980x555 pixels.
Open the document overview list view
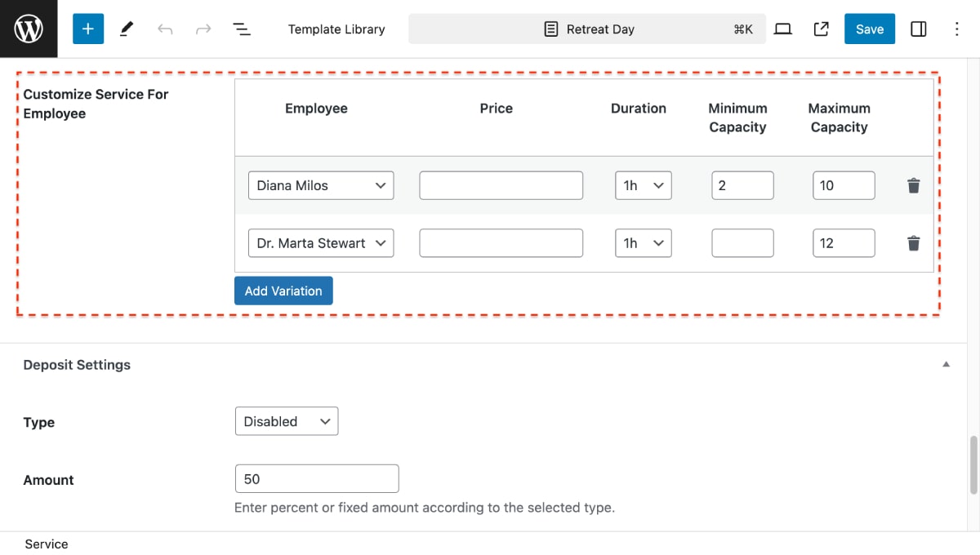point(242,29)
